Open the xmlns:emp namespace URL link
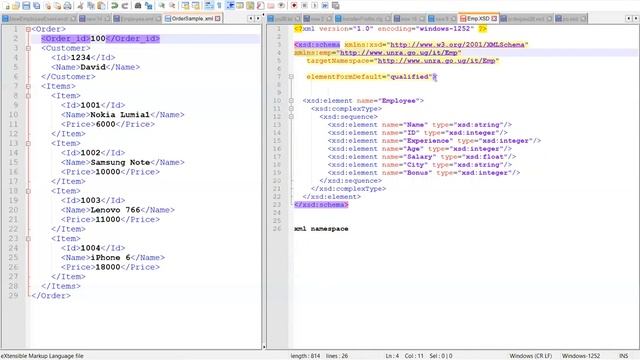This screenshot has width=640, height=360. [398, 53]
